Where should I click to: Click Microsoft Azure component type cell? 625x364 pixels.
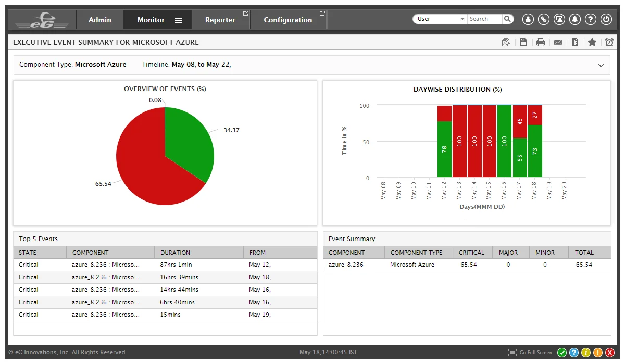click(412, 265)
